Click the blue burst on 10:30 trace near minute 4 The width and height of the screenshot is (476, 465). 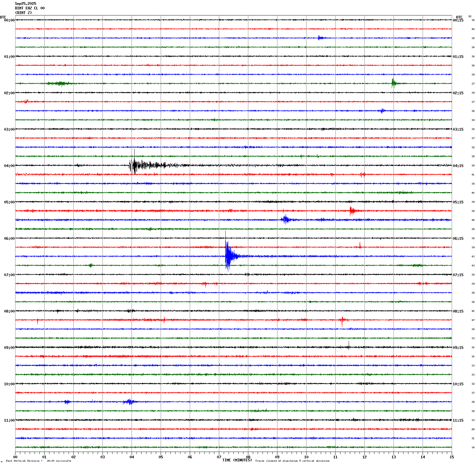(x=129, y=402)
